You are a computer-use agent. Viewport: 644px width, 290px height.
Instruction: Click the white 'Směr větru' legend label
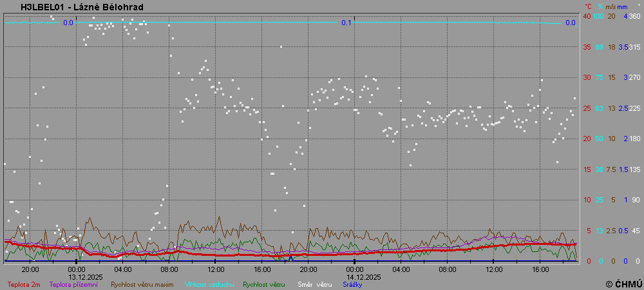tap(315, 284)
